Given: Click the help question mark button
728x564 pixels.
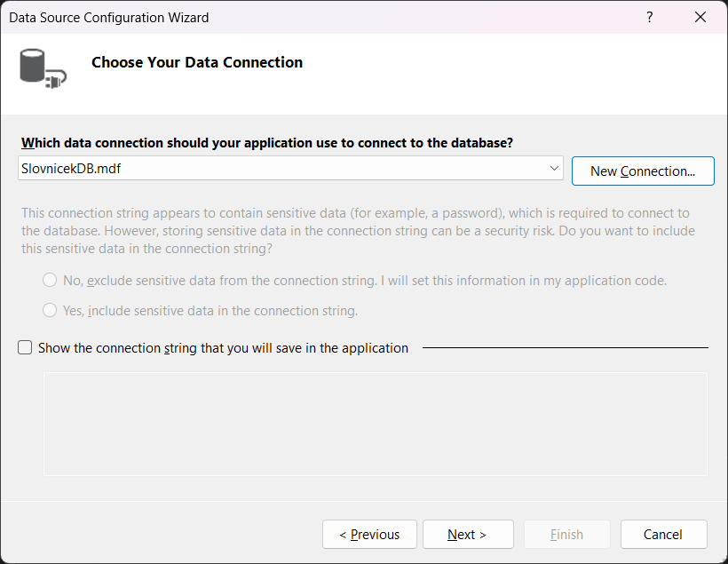Looking at the screenshot, I should pyautogui.click(x=650, y=17).
